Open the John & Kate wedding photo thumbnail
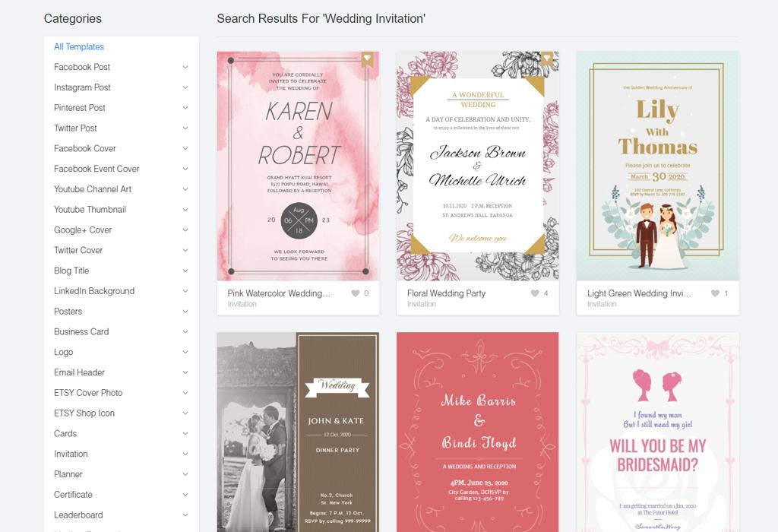Image resolution: width=778 pixels, height=532 pixels. point(298,432)
